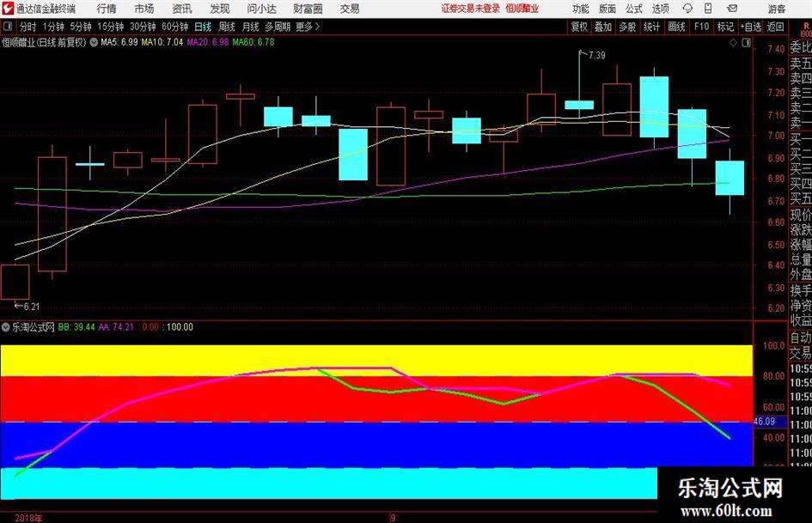The image size is (812, 523).
Task: Expand the 更多 periods chevron
Action: (317, 27)
